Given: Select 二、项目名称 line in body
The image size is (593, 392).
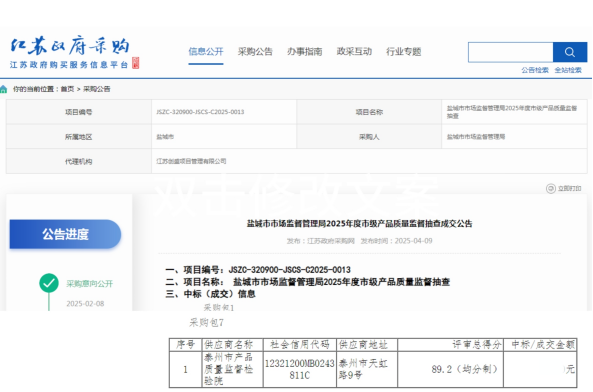Looking at the screenshot, I should 307,282.
